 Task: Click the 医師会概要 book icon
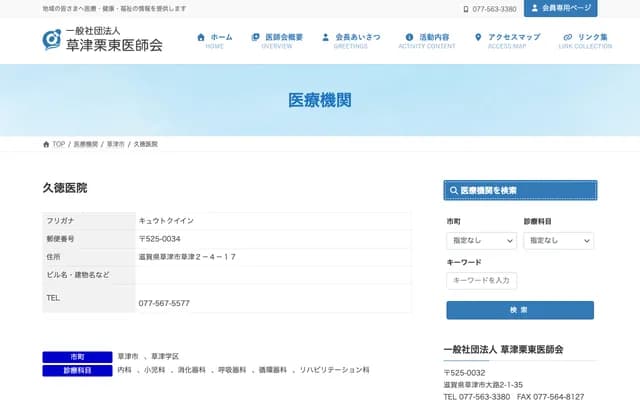pyautogui.click(x=256, y=37)
